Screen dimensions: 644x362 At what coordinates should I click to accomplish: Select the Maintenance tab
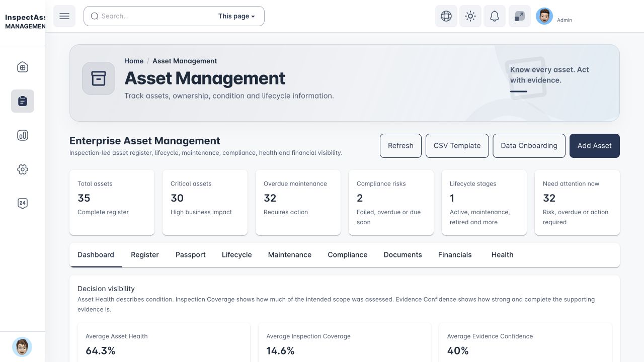point(290,255)
